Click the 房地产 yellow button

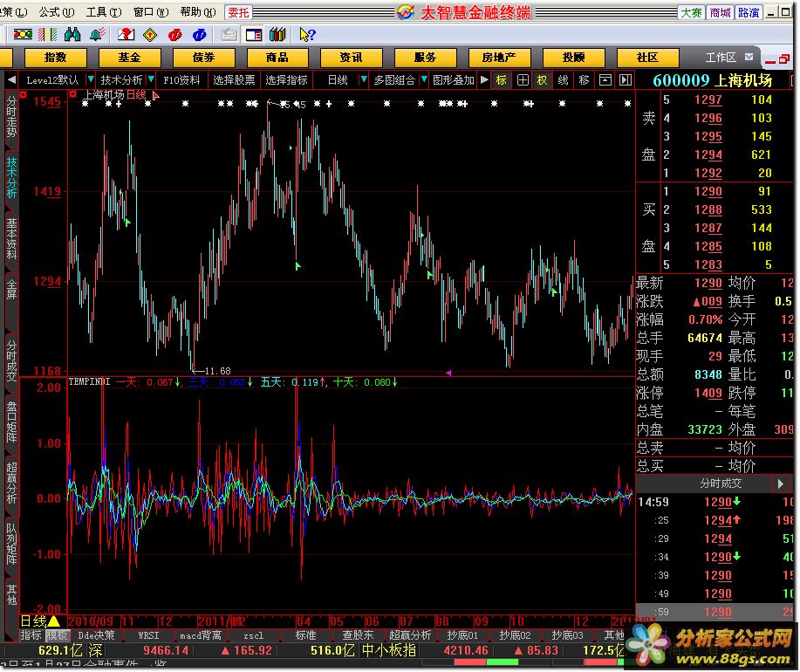(498, 57)
